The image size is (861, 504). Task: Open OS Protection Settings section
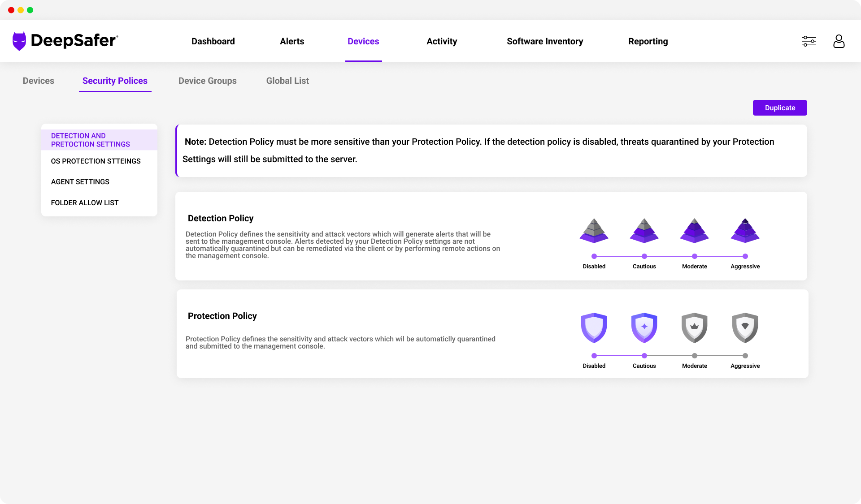point(96,161)
